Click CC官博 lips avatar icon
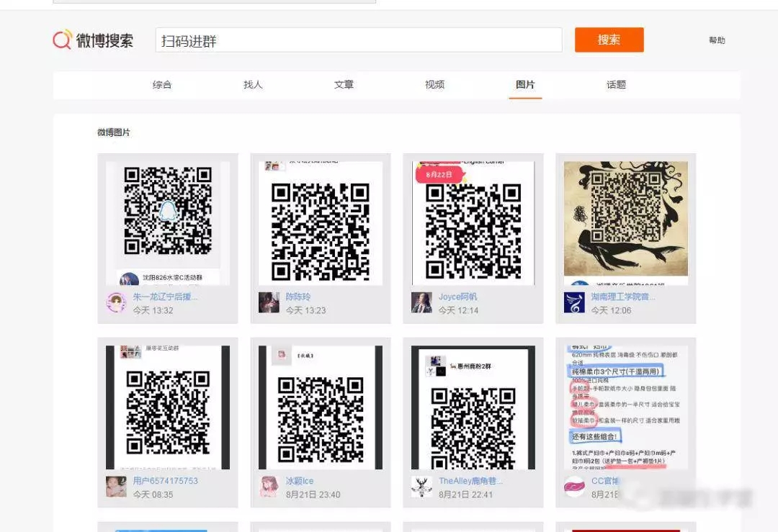The image size is (778, 532). (575, 487)
